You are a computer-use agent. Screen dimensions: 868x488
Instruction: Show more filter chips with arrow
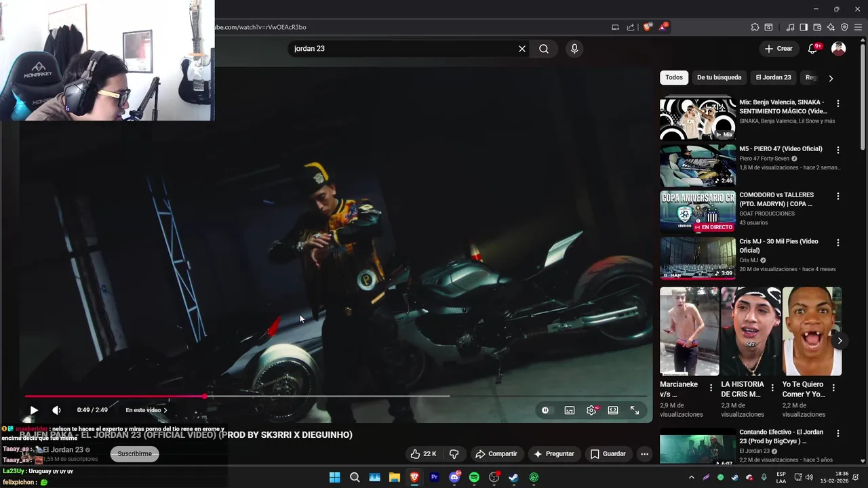tap(831, 78)
